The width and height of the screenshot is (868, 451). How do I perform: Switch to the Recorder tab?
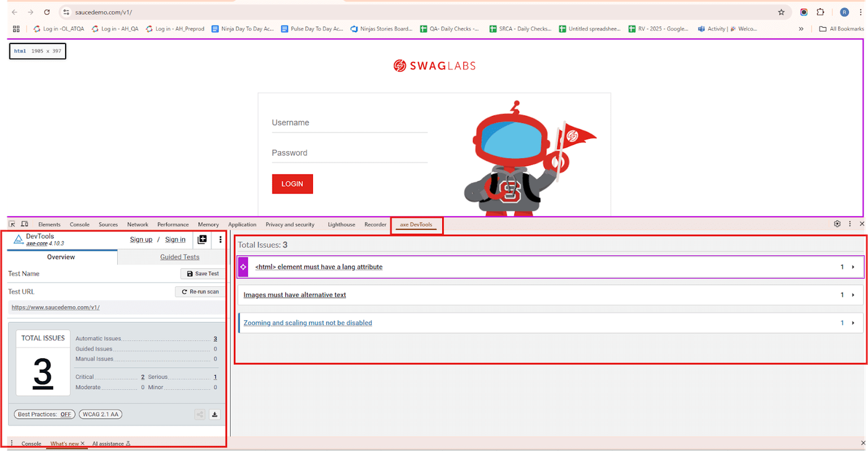pos(376,224)
